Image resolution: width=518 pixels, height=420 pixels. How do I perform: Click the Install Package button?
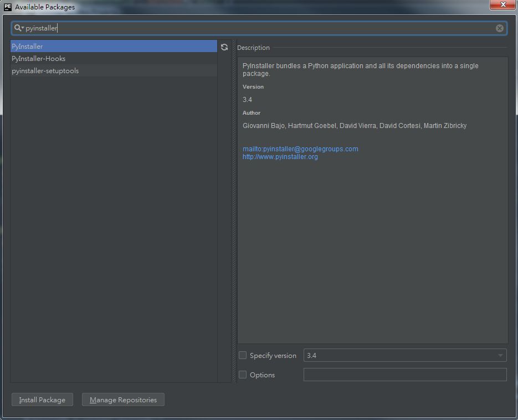pos(42,400)
